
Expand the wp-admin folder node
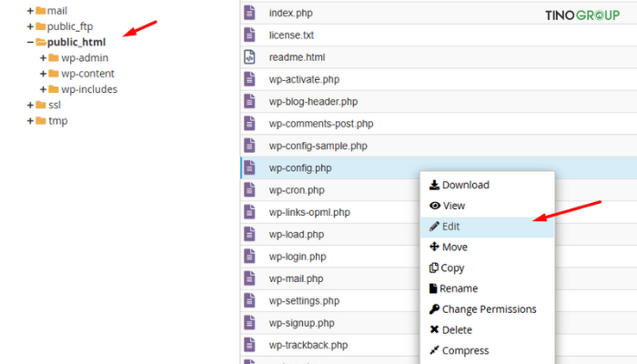43,58
